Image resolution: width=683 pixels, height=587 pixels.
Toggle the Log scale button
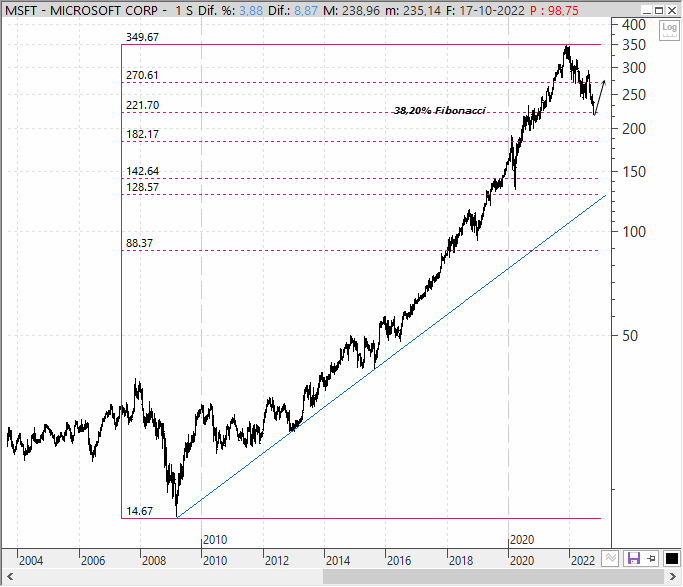[x=669, y=30]
